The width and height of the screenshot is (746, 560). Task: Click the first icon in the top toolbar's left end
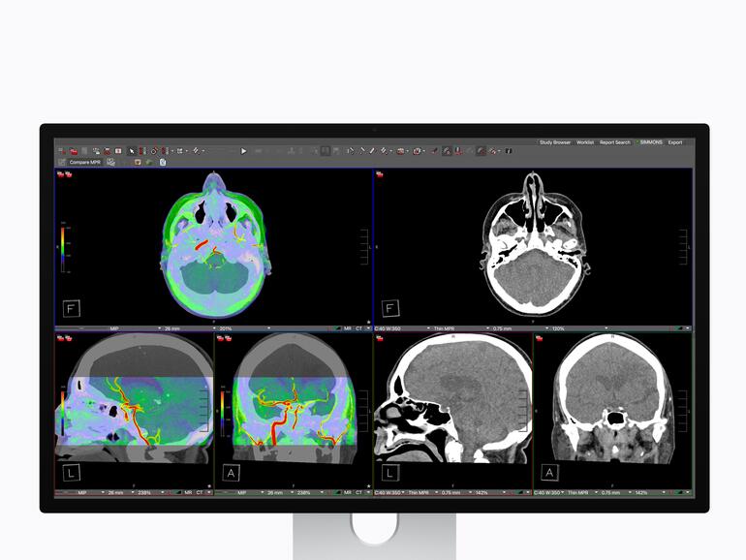point(62,151)
